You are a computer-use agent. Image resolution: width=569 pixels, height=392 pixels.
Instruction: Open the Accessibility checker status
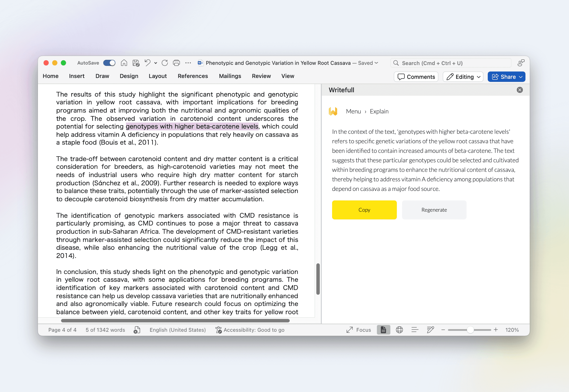pos(250,330)
